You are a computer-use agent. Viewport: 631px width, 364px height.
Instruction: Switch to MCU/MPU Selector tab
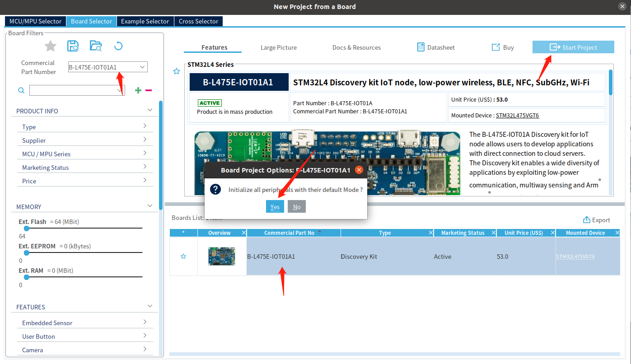35,21
